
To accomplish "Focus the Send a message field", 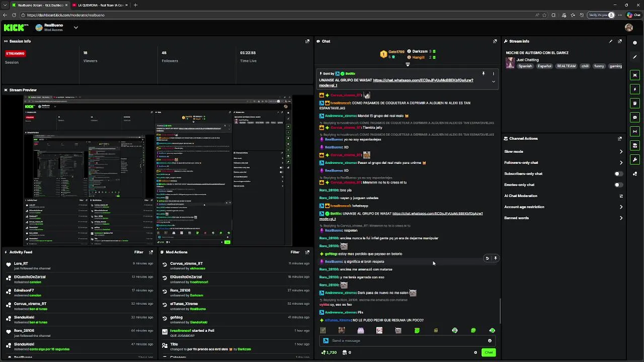I will (408, 340).
